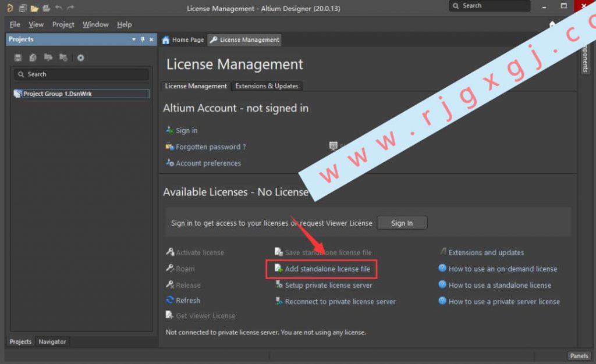Open Projects panel settings gear
The width and height of the screenshot is (596, 364).
coord(80,58)
